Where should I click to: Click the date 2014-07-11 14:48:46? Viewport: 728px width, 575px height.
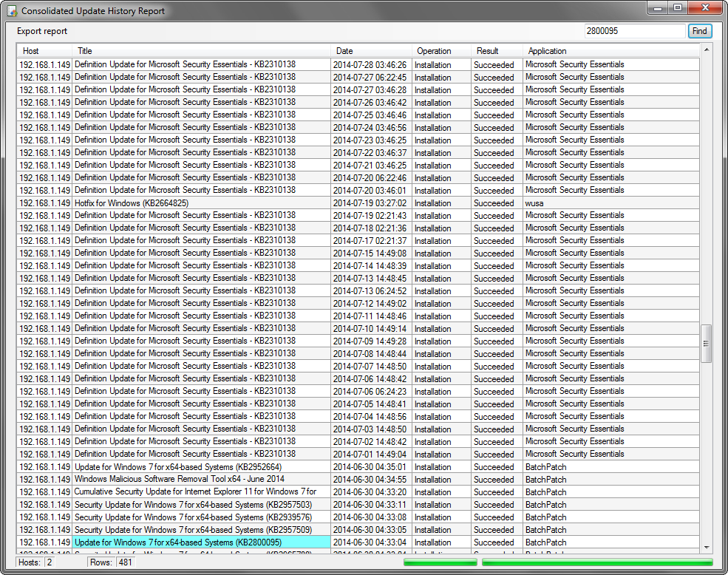click(x=370, y=316)
